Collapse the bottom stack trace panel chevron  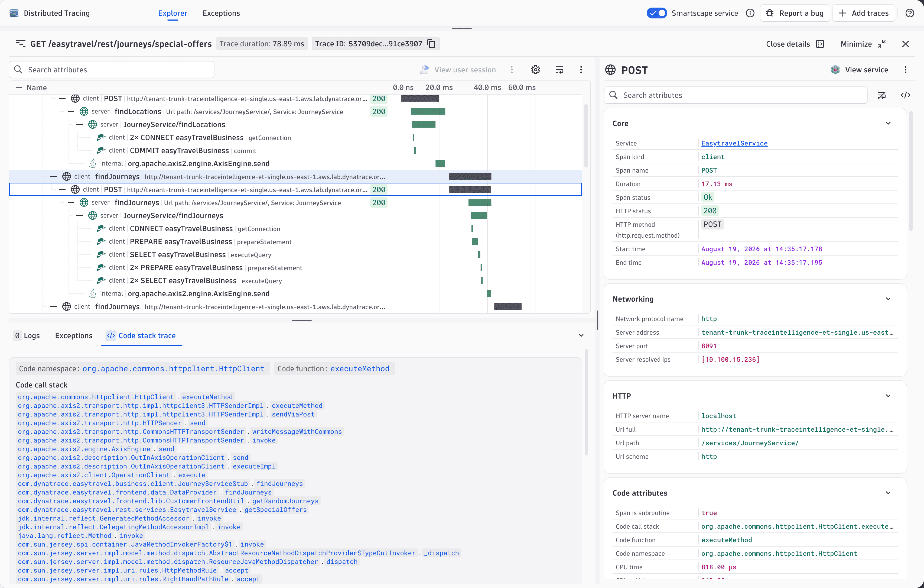coord(581,335)
